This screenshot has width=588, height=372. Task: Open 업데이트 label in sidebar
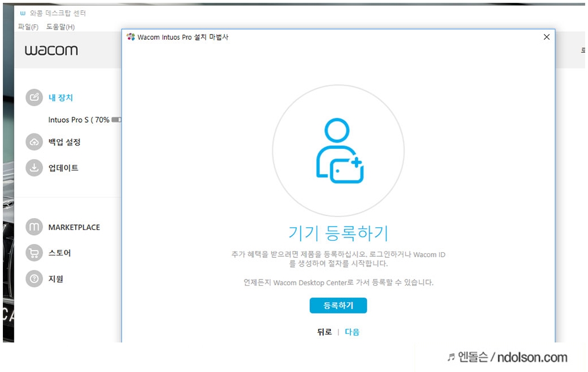tap(63, 168)
